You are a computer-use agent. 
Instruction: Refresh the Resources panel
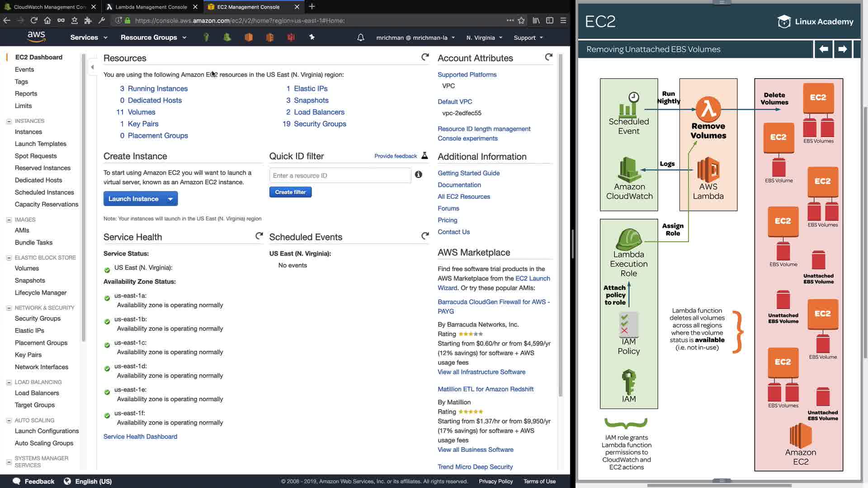tap(425, 57)
